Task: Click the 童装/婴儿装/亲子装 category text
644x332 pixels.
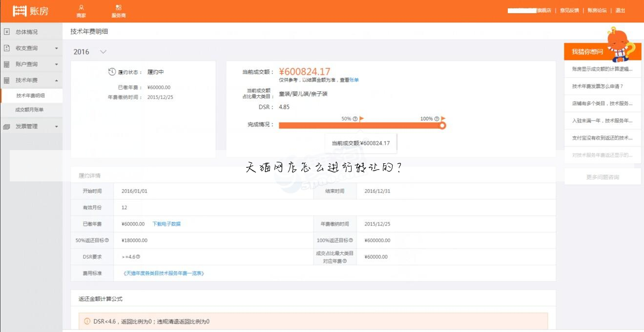Action: tap(303, 93)
